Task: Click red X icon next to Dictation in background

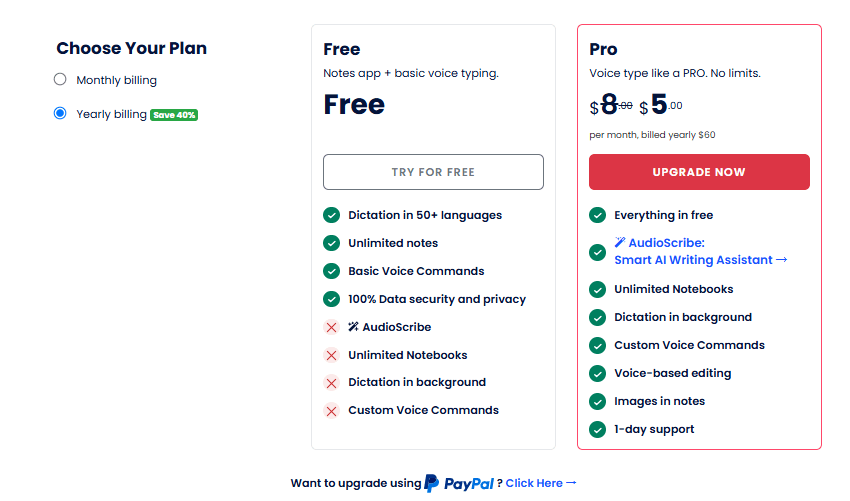Action: pyautogui.click(x=331, y=383)
